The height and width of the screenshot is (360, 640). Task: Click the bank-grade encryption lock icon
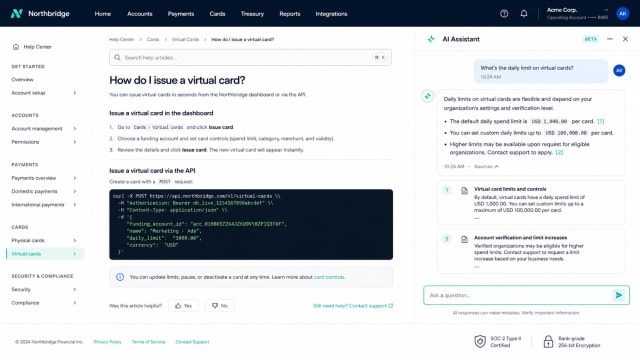pyautogui.click(x=548, y=342)
